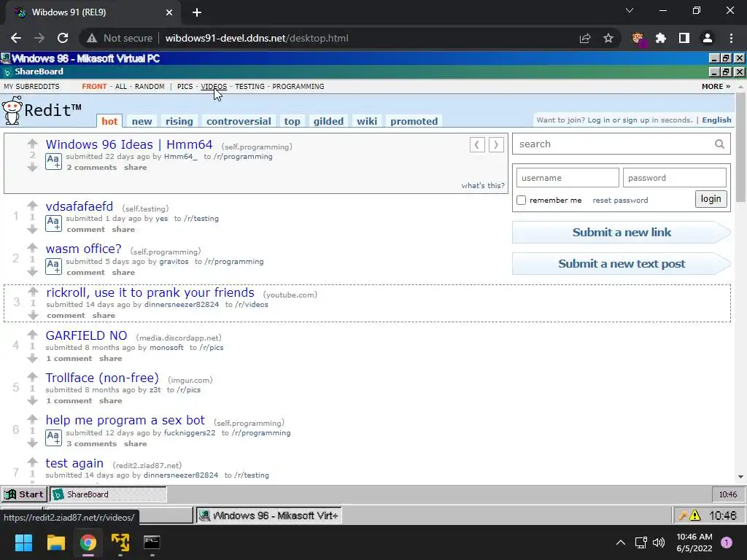Upvote the 'vdsafafaefd' post
Viewport: 747px width, 560px height.
pos(32,206)
